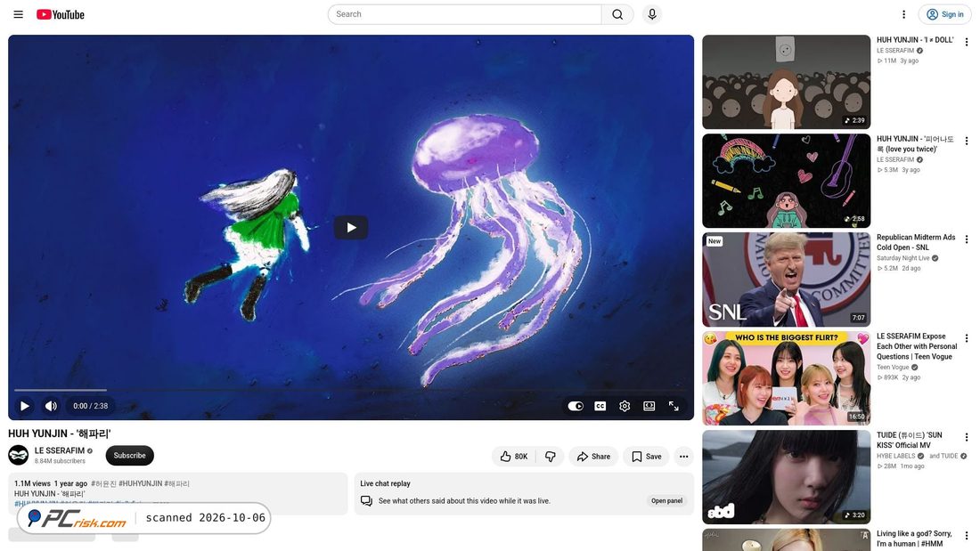
Task: Open the live chat replay icon
Action: click(366, 501)
